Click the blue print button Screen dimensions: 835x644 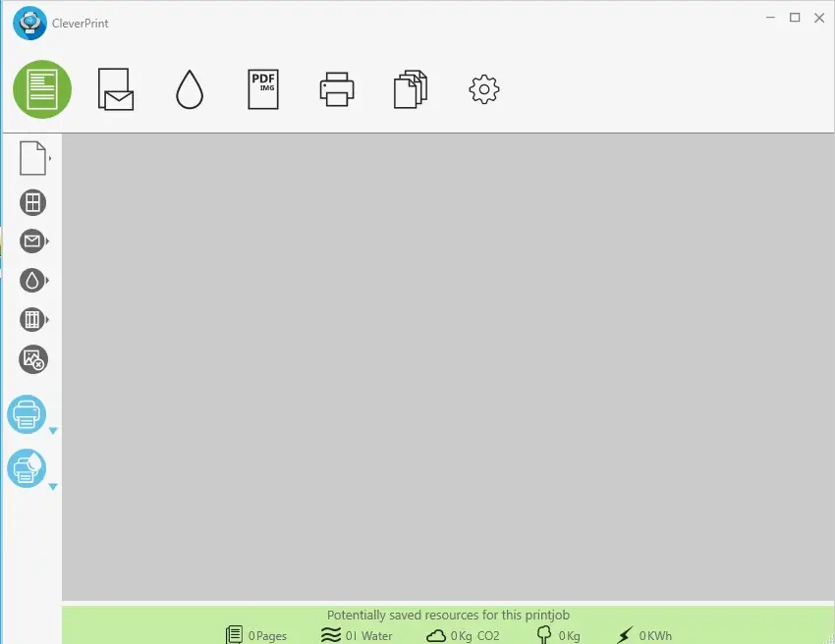pyautogui.click(x=27, y=414)
